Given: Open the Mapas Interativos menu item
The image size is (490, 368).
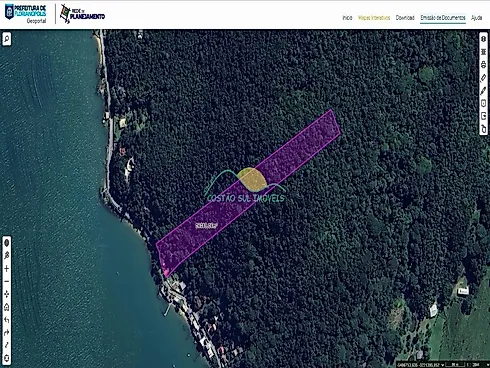Looking at the screenshot, I should (x=374, y=18).
